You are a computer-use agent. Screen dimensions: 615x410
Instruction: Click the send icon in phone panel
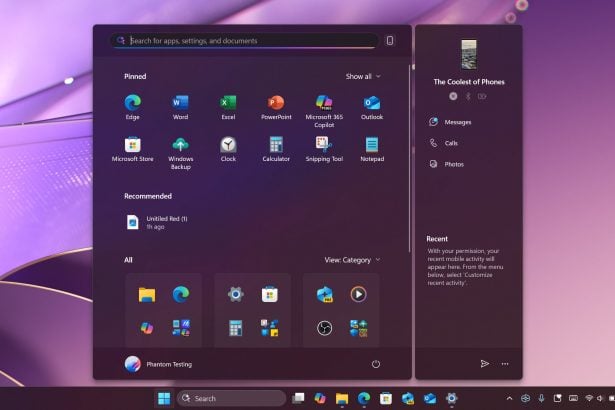pos(485,364)
